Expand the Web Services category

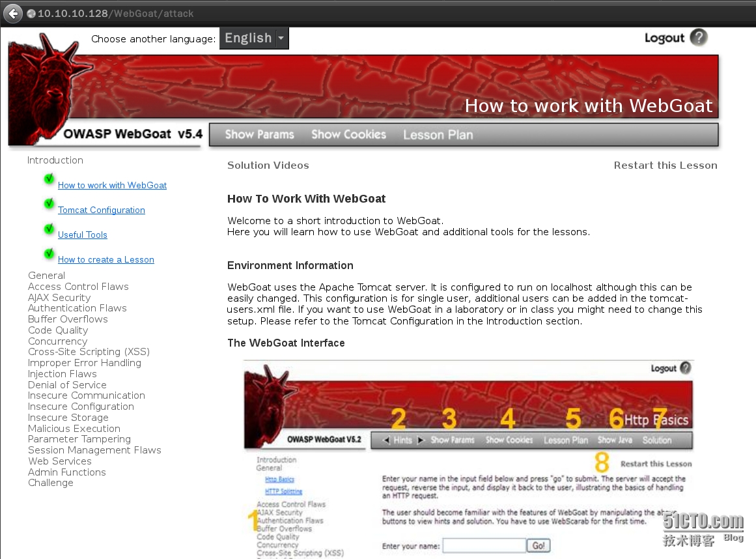pos(60,461)
